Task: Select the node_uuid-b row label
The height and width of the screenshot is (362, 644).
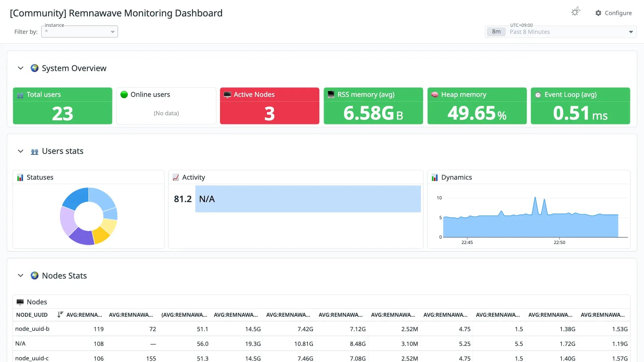Action: pyautogui.click(x=32, y=329)
